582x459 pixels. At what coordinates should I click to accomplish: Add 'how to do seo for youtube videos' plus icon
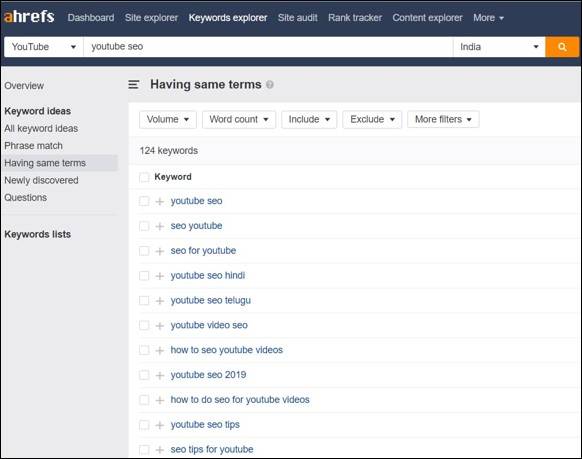click(x=160, y=400)
